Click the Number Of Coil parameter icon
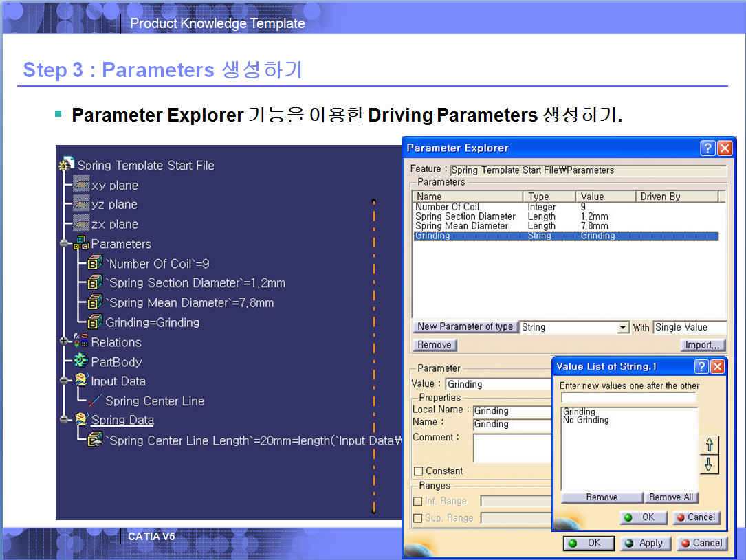Viewport: 746px width, 560px height. pos(95,263)
